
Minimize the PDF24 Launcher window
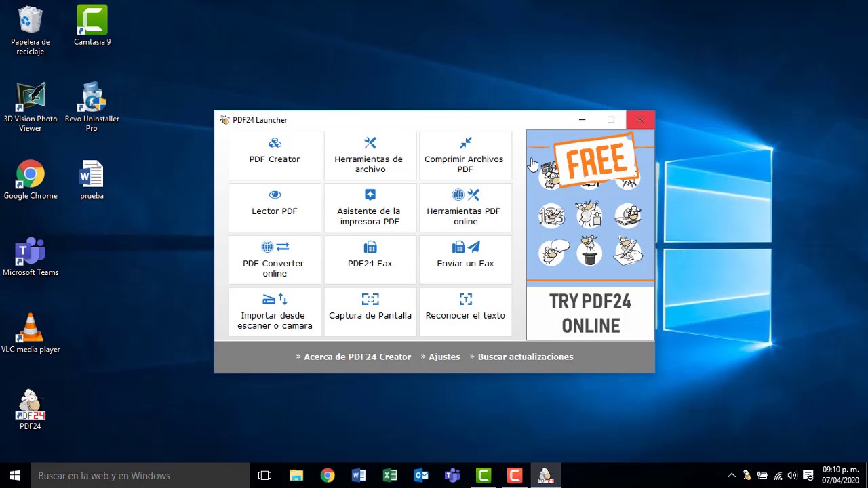tap(582, 120)
